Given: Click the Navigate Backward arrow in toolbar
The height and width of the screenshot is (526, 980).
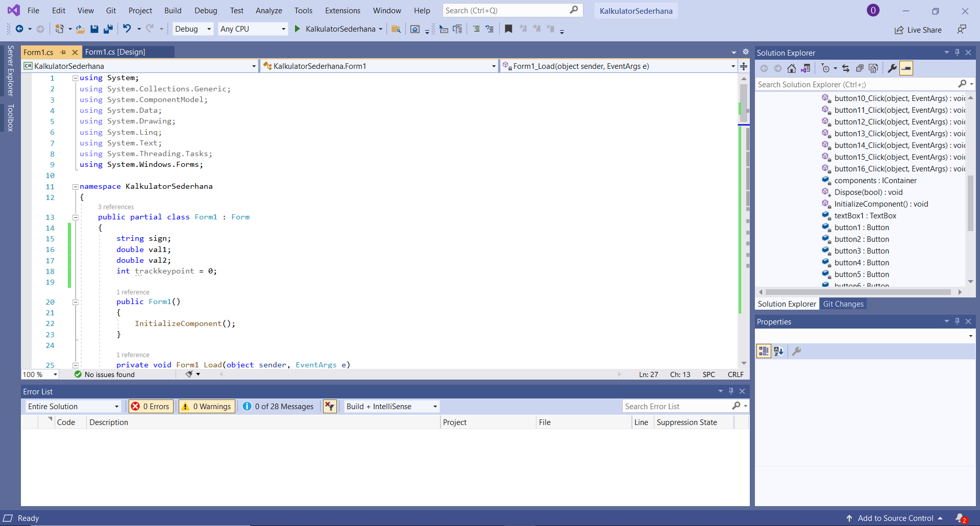Looking at the screenshot, I should pos(19,29).
